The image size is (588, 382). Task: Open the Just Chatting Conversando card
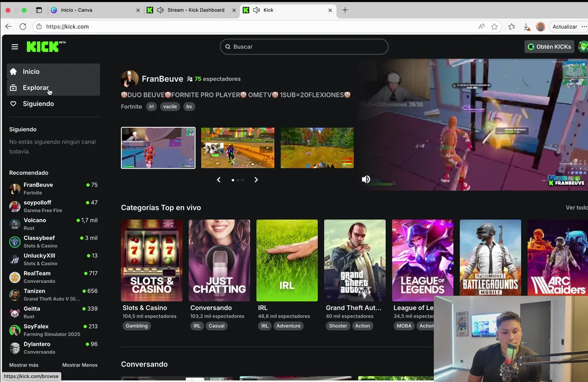(219, 261)
